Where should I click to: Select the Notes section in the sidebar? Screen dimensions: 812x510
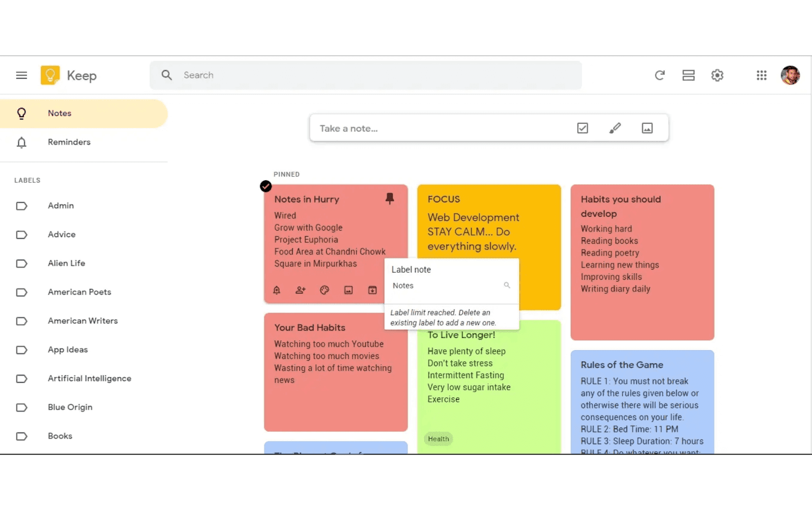pos(59,113)
